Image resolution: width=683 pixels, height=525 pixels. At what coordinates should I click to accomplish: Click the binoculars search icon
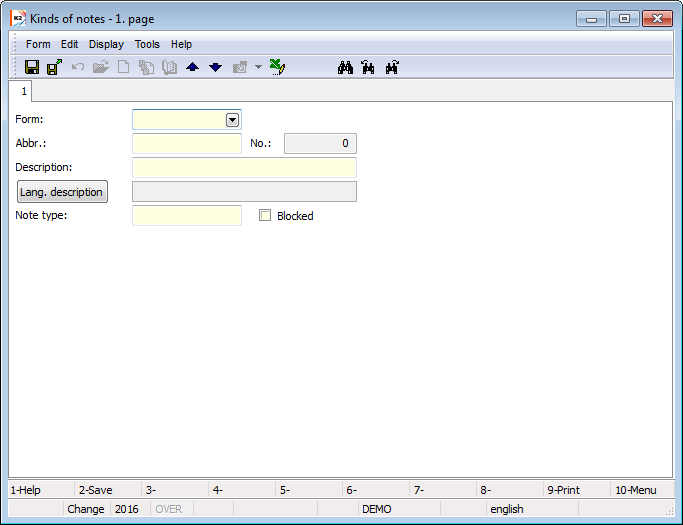[345, 68]
